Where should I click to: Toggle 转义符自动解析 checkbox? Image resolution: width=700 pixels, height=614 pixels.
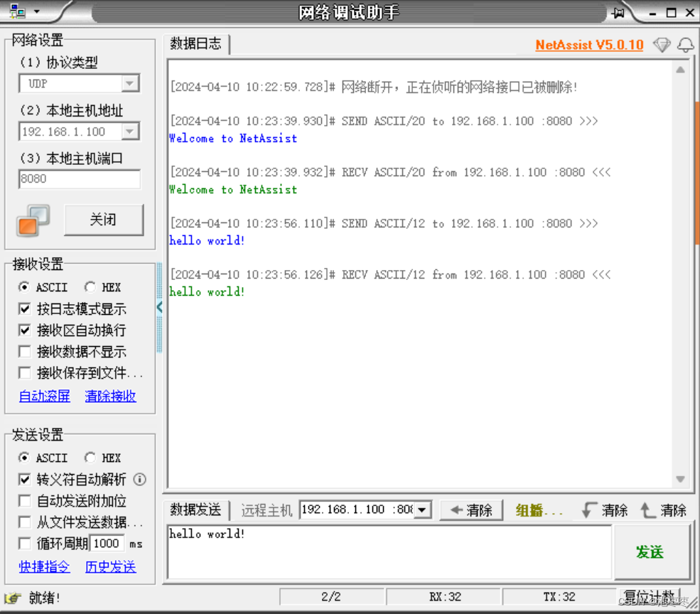point(25,480)
